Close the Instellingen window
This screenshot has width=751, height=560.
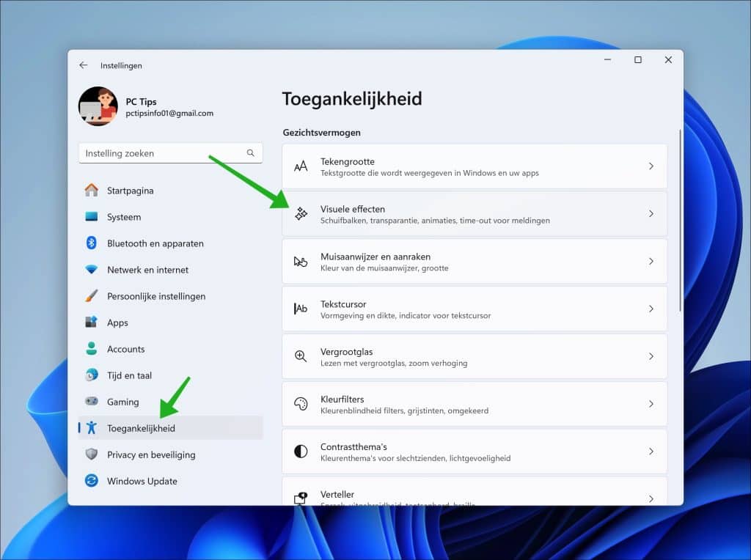(x=668, y=60)
